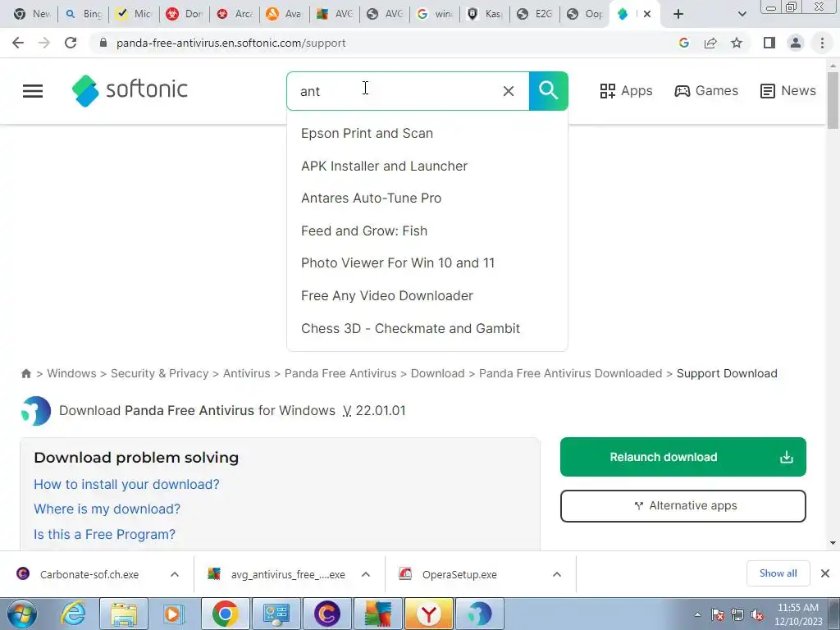Close the downloads bar
The height and width of the screenshot is (630, 840).
coord(825,573)
